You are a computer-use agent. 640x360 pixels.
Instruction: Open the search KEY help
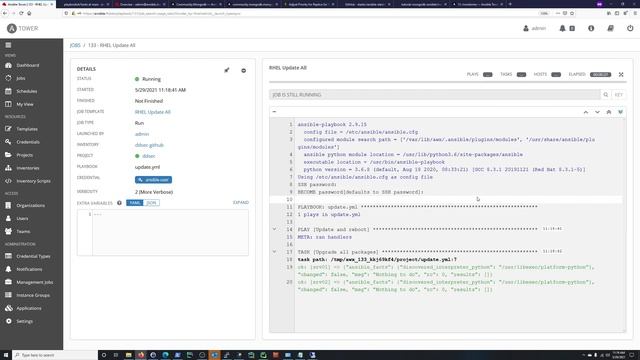619,95
